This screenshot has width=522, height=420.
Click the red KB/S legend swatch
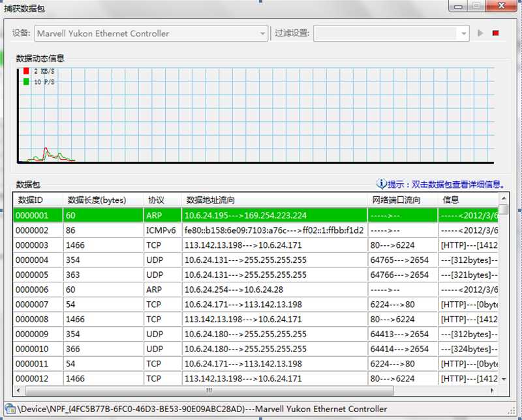26,71
